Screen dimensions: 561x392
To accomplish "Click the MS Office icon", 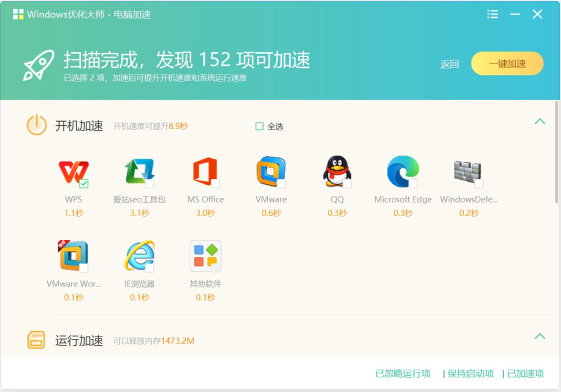I will tap(205, 171).
